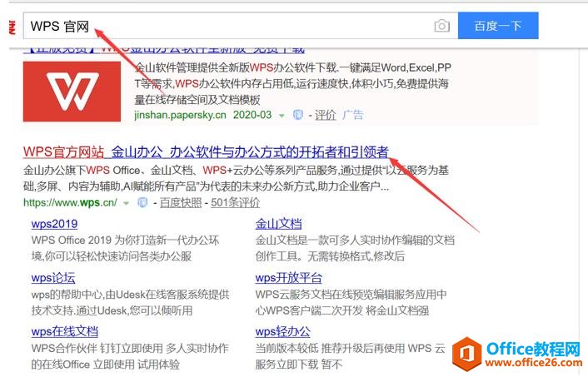Open the WPS官方网站_金山办公 result link

point(206,152)
